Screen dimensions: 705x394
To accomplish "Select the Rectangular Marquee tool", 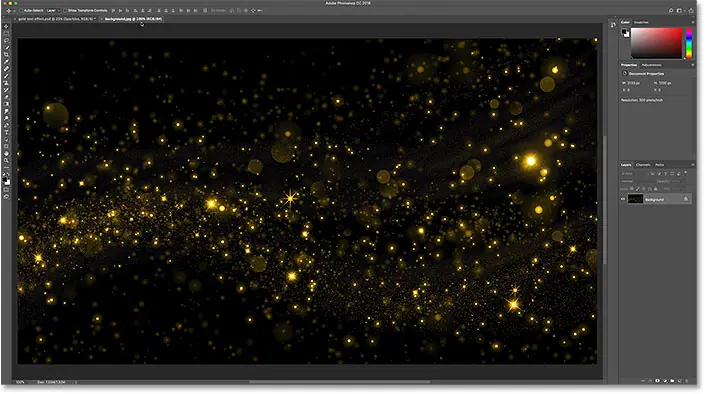I will tap(6, 33).
